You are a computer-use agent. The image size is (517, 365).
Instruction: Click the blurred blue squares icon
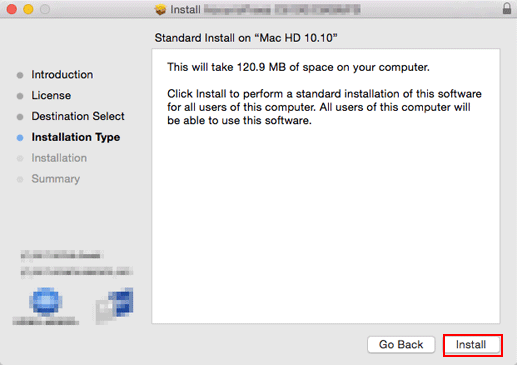(x=115, y=305)
